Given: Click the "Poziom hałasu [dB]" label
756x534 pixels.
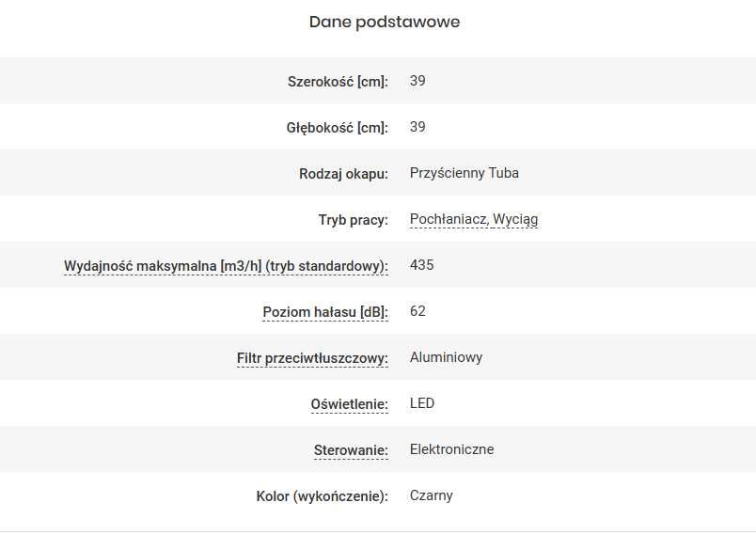Looking at the screenshot, I should tap(324, 312).
